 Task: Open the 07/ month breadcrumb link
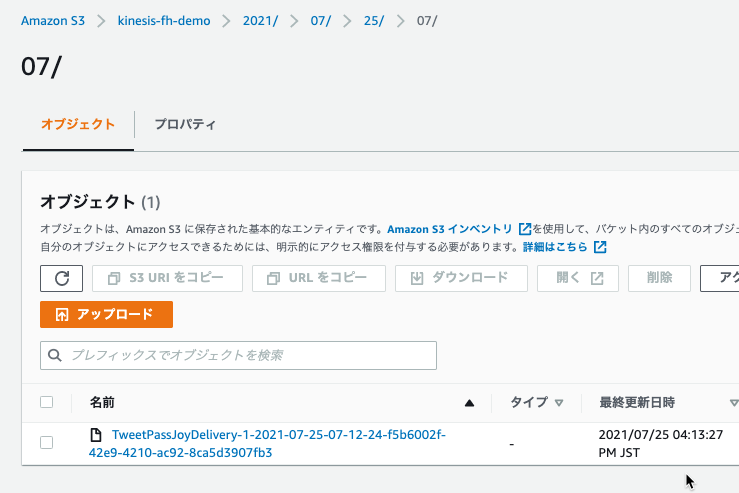point(320,21)
